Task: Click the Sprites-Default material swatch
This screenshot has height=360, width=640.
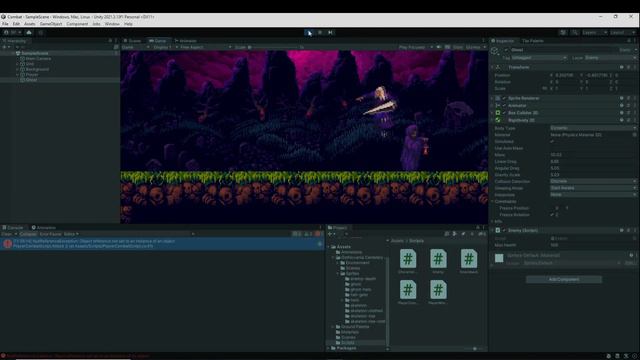Action: click(x=499, y=258)
